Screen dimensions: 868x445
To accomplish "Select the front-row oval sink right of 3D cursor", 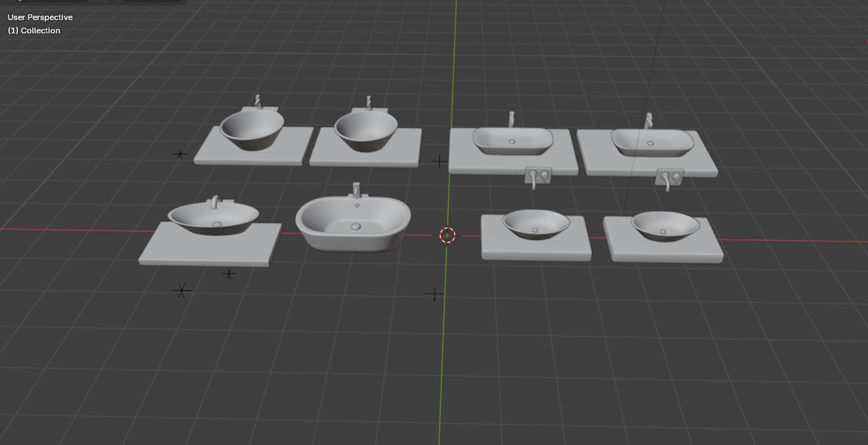I will click(536, 224).
